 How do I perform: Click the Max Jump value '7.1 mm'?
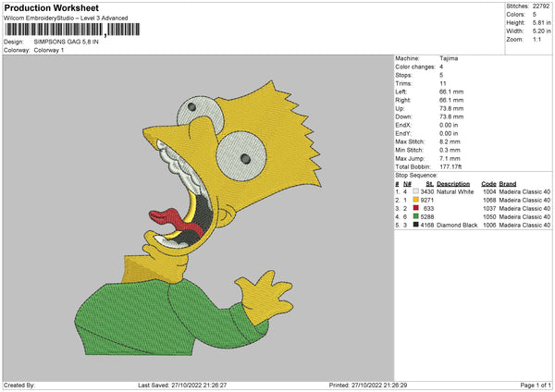tap(450, 158)
